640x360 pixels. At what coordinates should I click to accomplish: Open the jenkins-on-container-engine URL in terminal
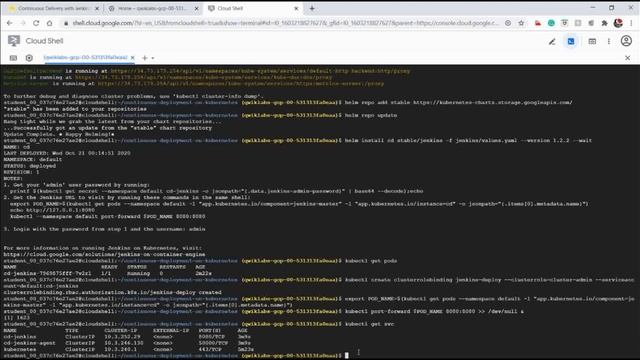point(104,254)
